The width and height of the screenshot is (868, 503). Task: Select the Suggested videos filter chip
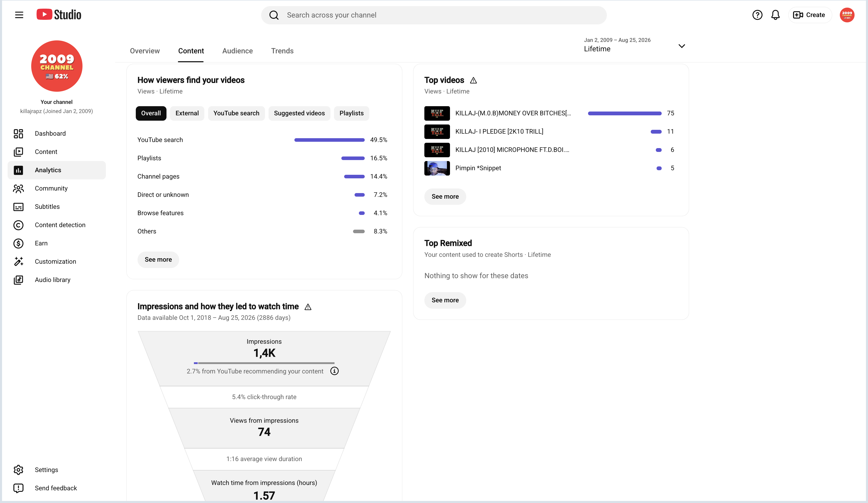click(x=299, y=113)
